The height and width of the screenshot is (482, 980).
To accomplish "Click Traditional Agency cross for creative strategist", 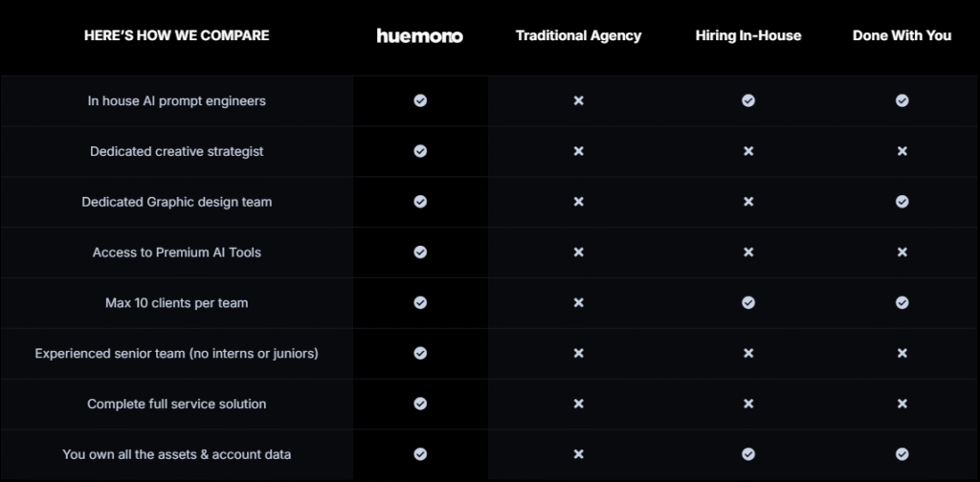I will tap(578, 151).
